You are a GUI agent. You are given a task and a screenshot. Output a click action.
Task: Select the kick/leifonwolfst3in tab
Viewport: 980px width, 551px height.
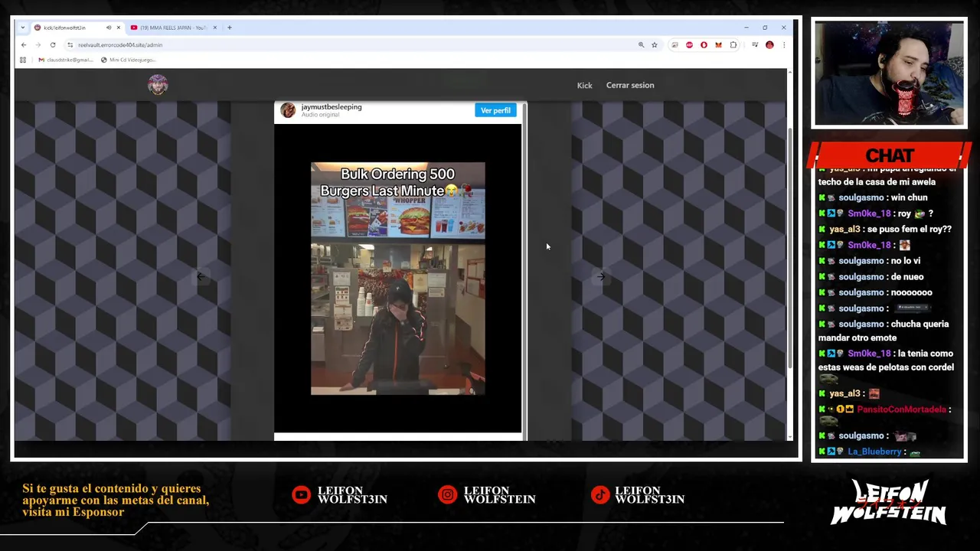(x=77, y=28)
